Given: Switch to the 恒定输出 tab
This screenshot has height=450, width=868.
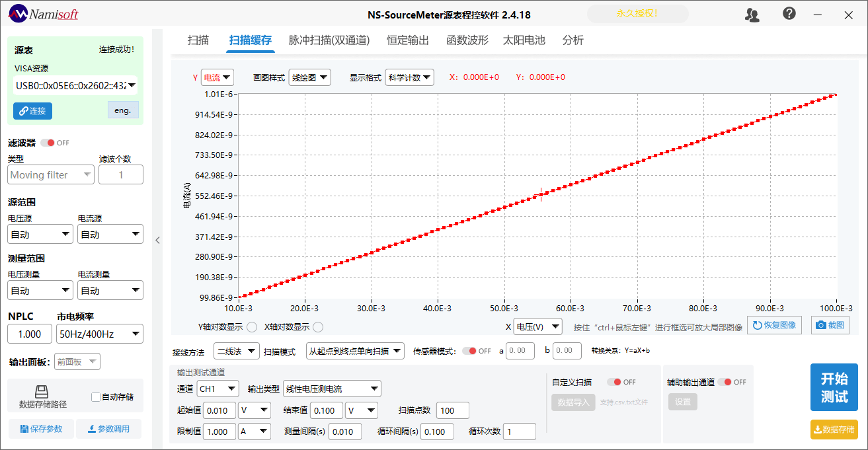Looking at the screenshot, I should point(408,40).
